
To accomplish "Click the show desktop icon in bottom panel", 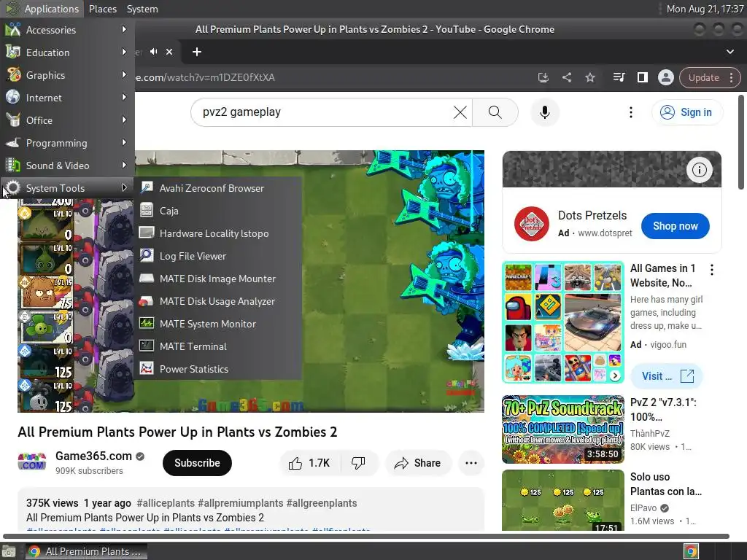I will [x=9, y=551].
